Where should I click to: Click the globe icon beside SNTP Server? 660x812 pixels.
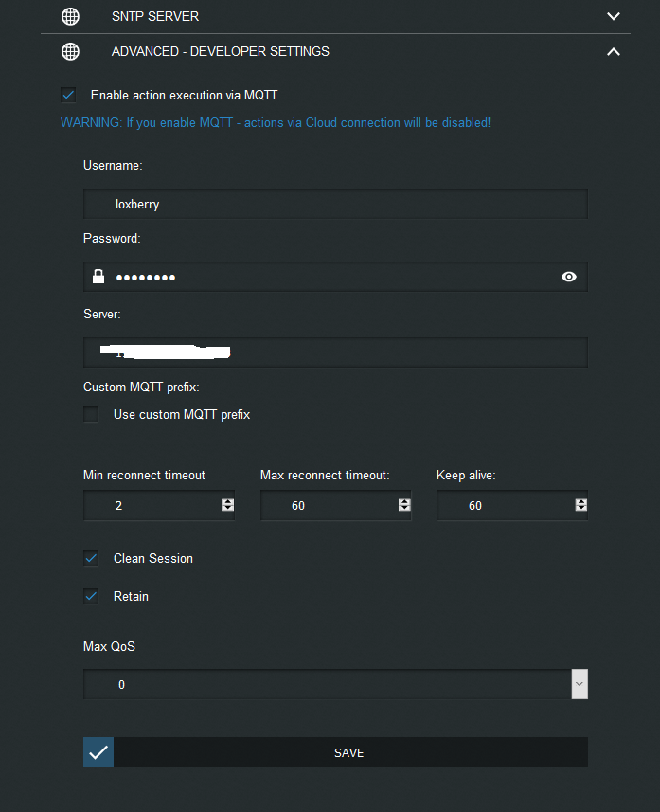[69, 16]
